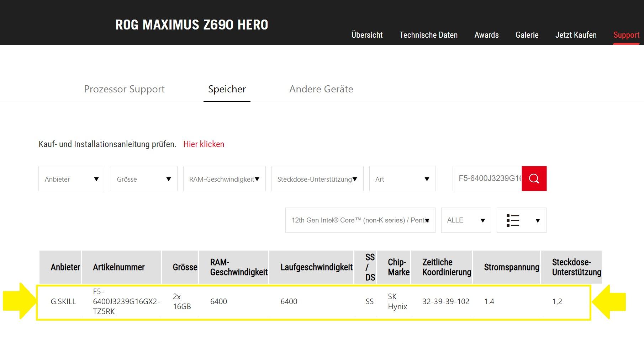Select the Support nav item
The width and height of the screenshot is (644, 338).
click(x=626, y=35)
